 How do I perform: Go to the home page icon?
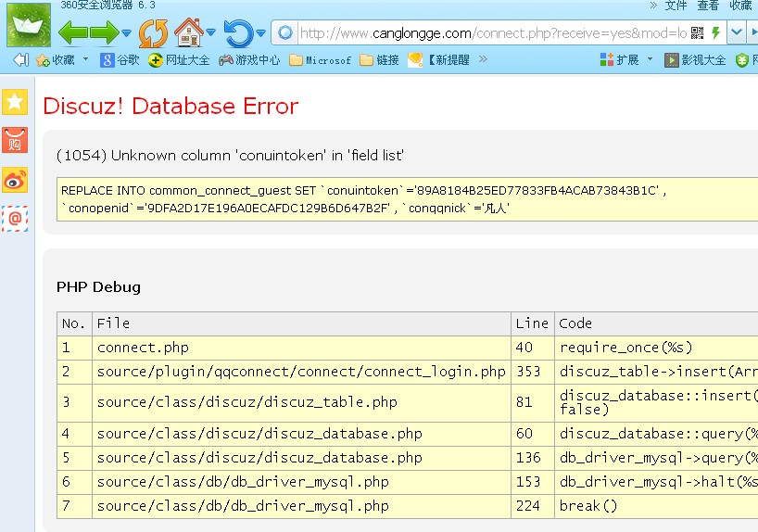click(188, 32)
